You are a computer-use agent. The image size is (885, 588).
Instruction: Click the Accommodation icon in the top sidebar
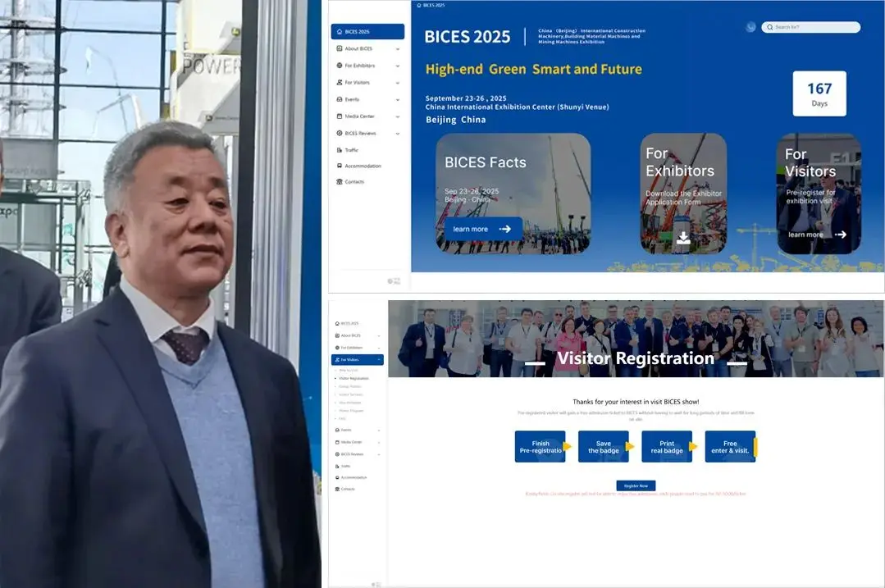pyautogui.click(x=339, y=166)
